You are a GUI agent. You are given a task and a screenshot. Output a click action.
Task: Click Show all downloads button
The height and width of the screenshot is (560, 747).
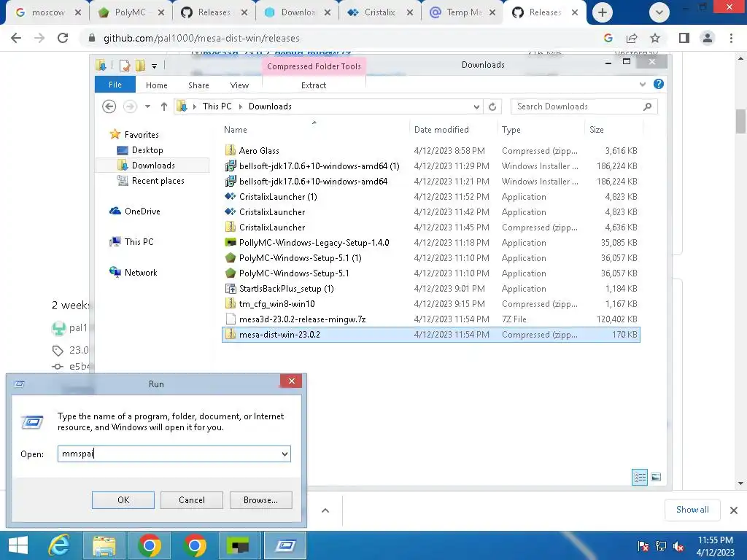pyautogui.click(x=692, y=510)
